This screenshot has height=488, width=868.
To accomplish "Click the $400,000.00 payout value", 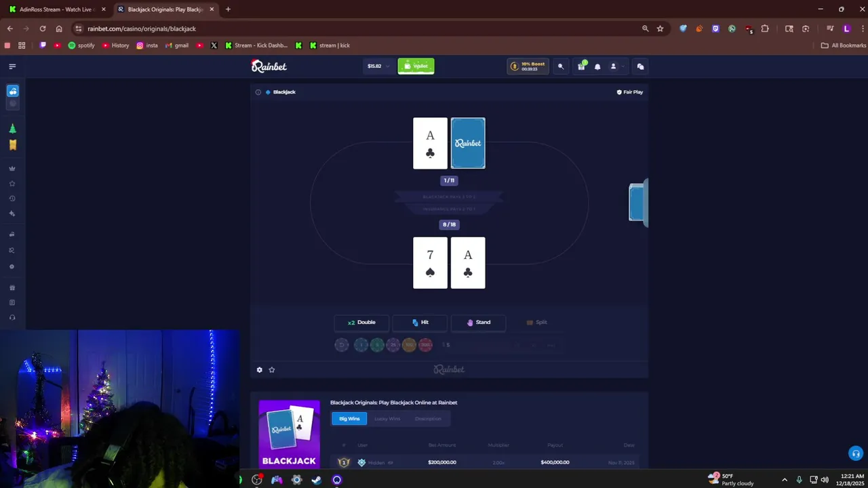I will tap(555, 462).
